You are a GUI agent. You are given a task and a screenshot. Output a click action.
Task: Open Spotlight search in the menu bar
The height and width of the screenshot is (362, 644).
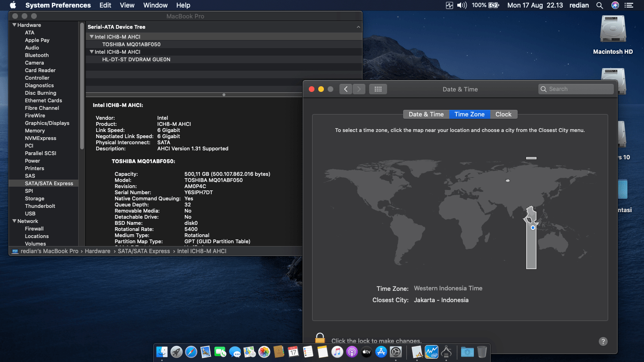(x=600, y=5)
